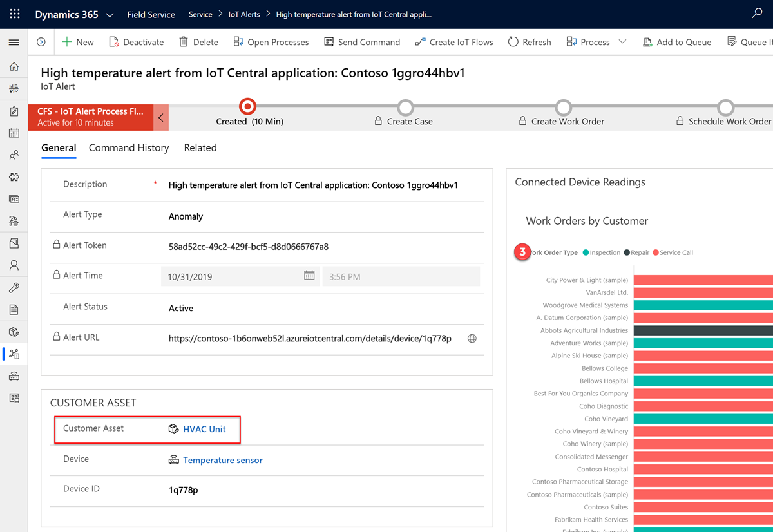The width and height of the screenshot is (773, 532).
Task: Select the Inspection legend marker
Action: point(586,252)
